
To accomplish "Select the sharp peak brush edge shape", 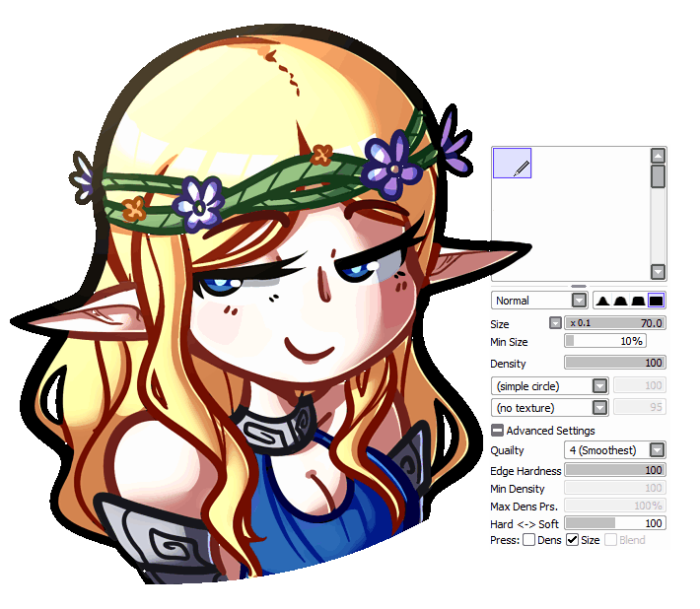I will (x=602, y=300).
